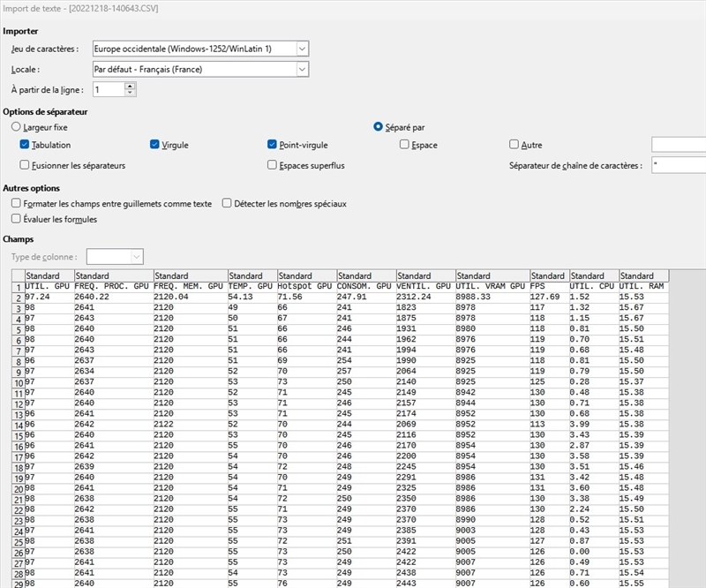This screenshot has height=588, width=706.
Task: Enable Formater les champs entre guillemets comme texte
Action: 16,203
